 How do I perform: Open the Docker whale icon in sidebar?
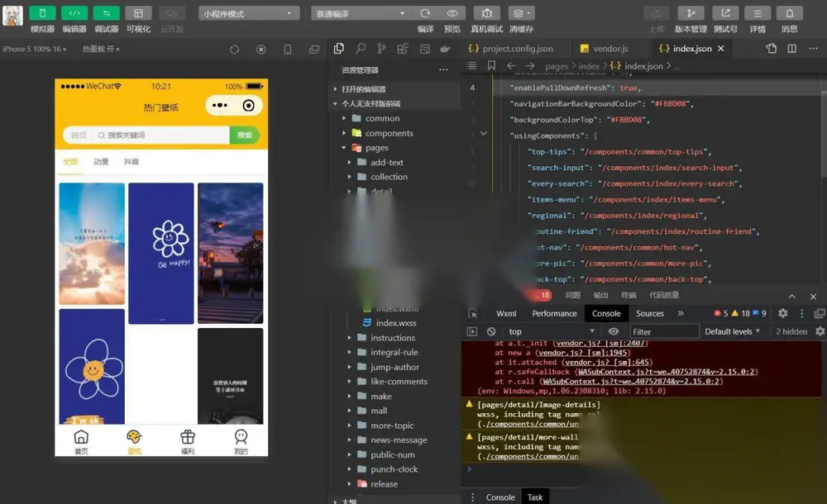(446, 49)
